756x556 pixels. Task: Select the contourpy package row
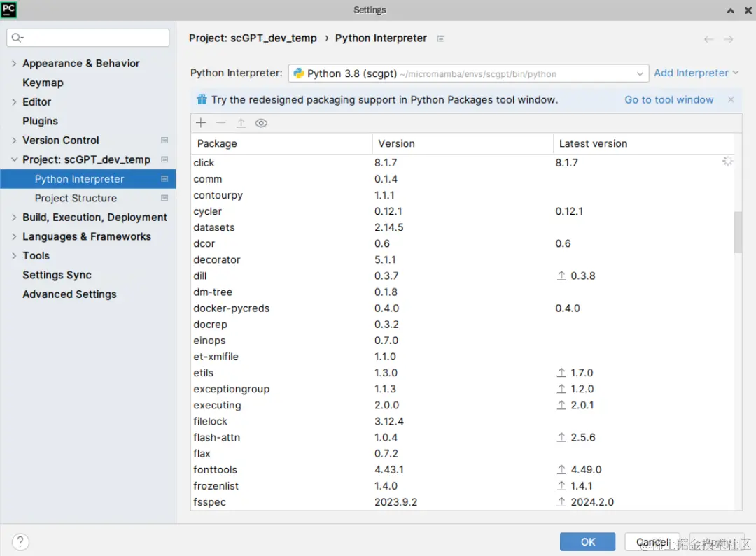[463, 195]
